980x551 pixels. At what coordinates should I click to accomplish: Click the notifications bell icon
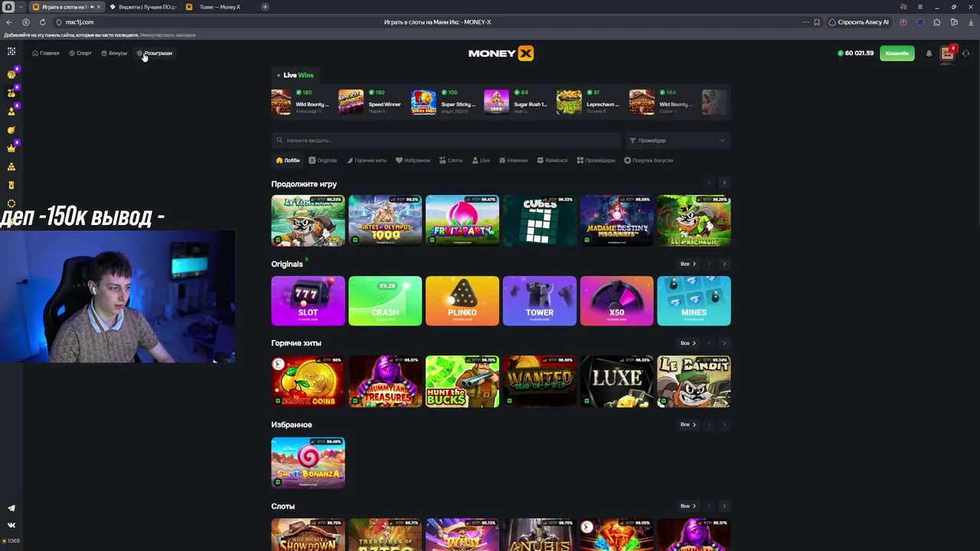tap(929, 54)
